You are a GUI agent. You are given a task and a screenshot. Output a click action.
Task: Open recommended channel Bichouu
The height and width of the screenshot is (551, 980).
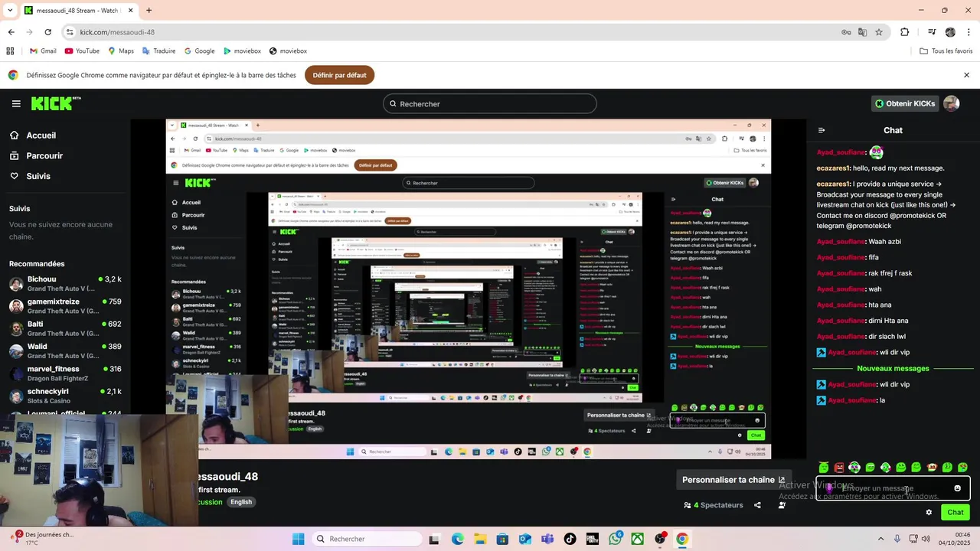coord(65,283)
